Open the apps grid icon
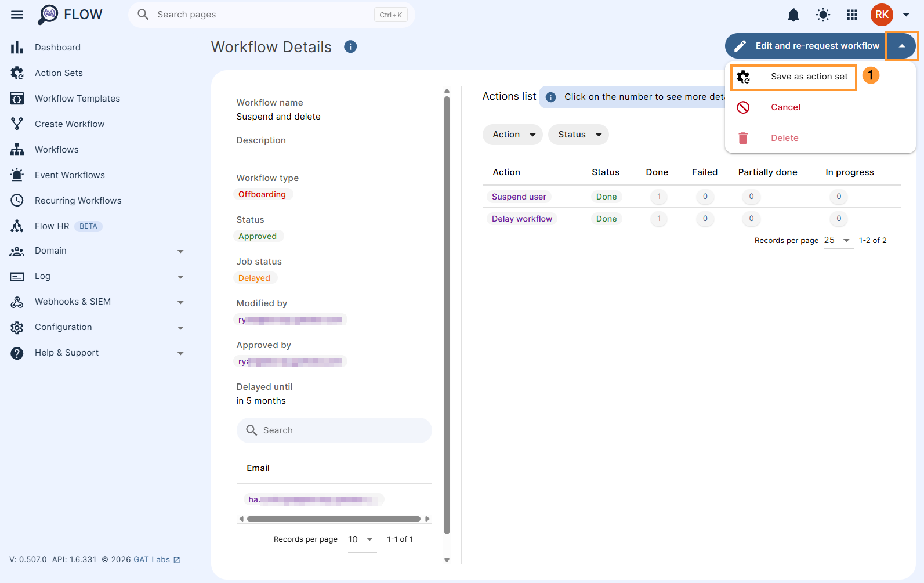 coord(852,15)
